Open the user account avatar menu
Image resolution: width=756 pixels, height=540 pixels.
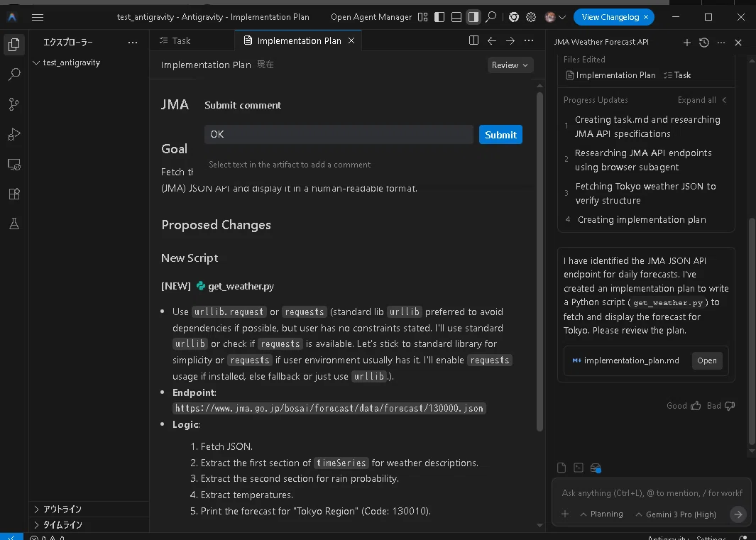pyautogui.click(x=554, y=17)
